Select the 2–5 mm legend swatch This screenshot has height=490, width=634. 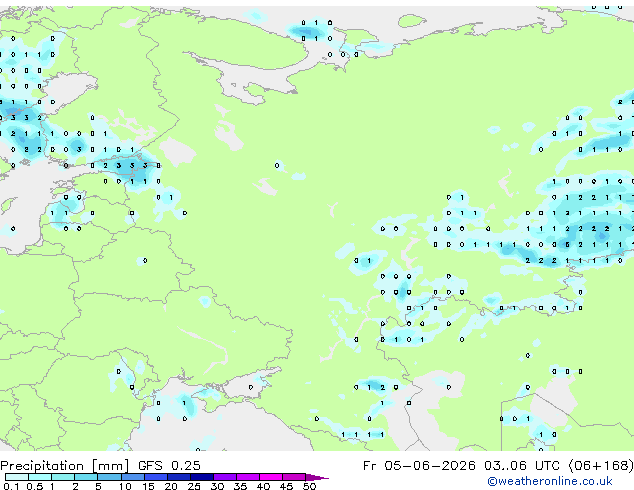pos(86,477)
